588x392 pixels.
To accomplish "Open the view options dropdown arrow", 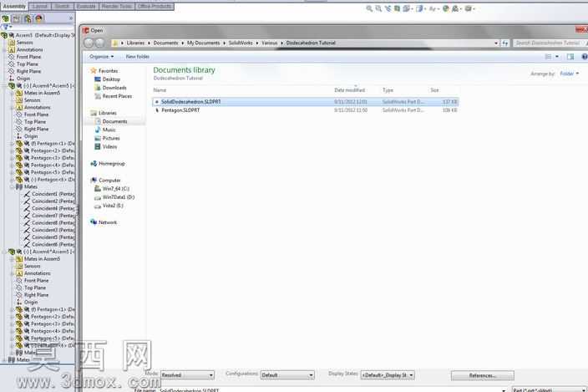I will [x=557, y=57].
